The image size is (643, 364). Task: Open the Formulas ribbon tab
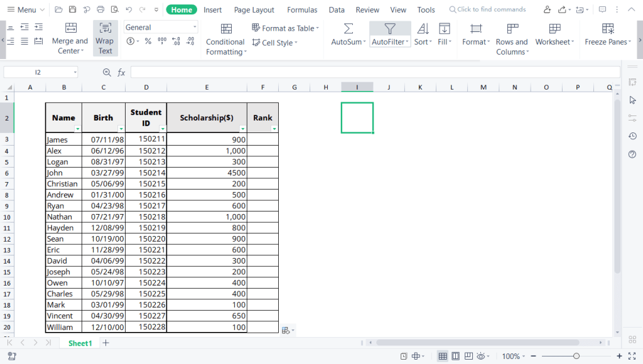coord(302,10)
